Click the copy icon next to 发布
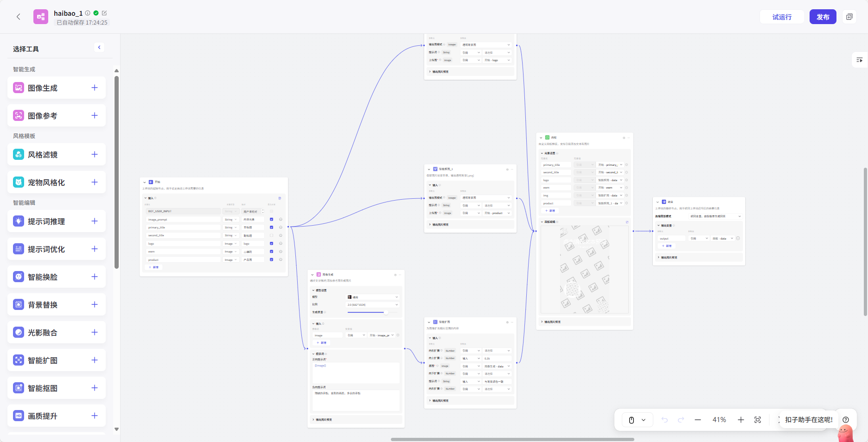Viewport: 868px width, 442px height. (x=849, y=17)
